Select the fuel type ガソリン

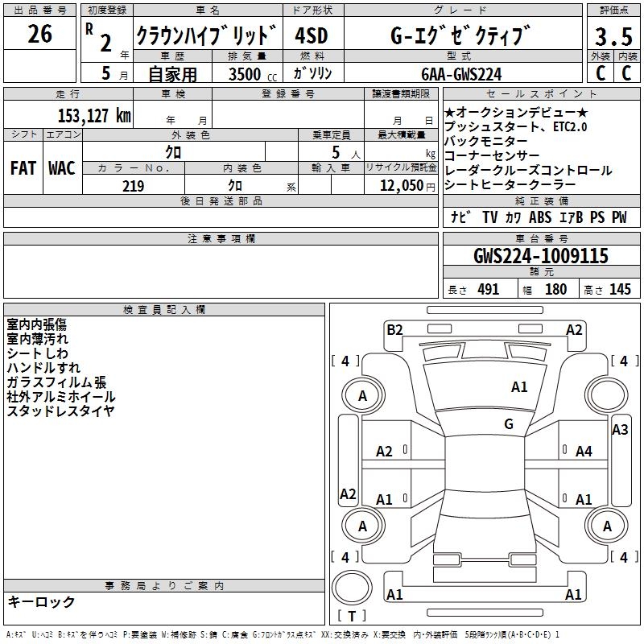pyautogui.click(x=312, y=73)
